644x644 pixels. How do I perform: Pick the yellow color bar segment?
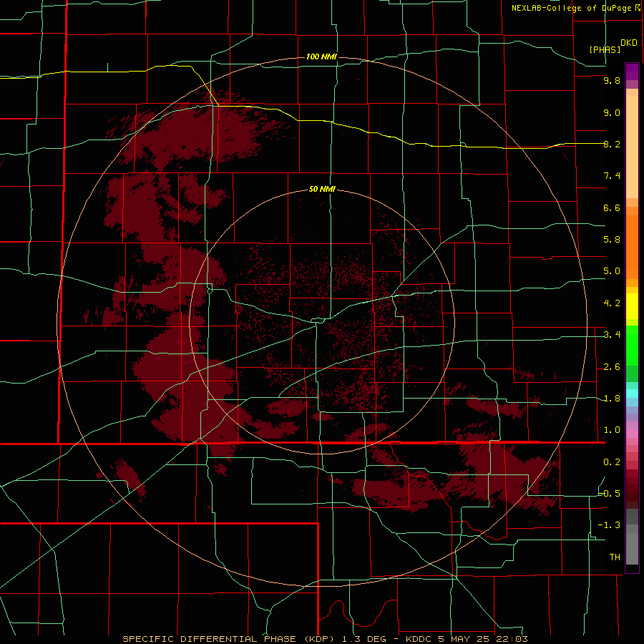point(632,306)
